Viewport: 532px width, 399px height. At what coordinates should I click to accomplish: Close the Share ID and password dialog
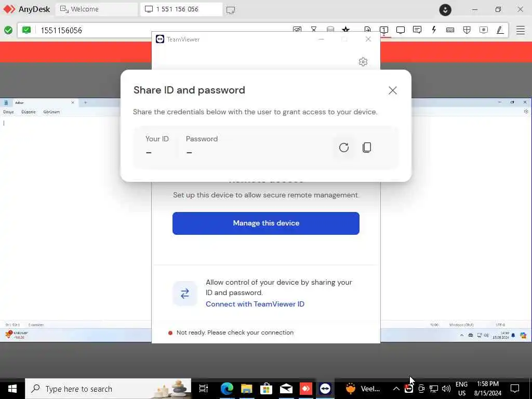(393, 90)
